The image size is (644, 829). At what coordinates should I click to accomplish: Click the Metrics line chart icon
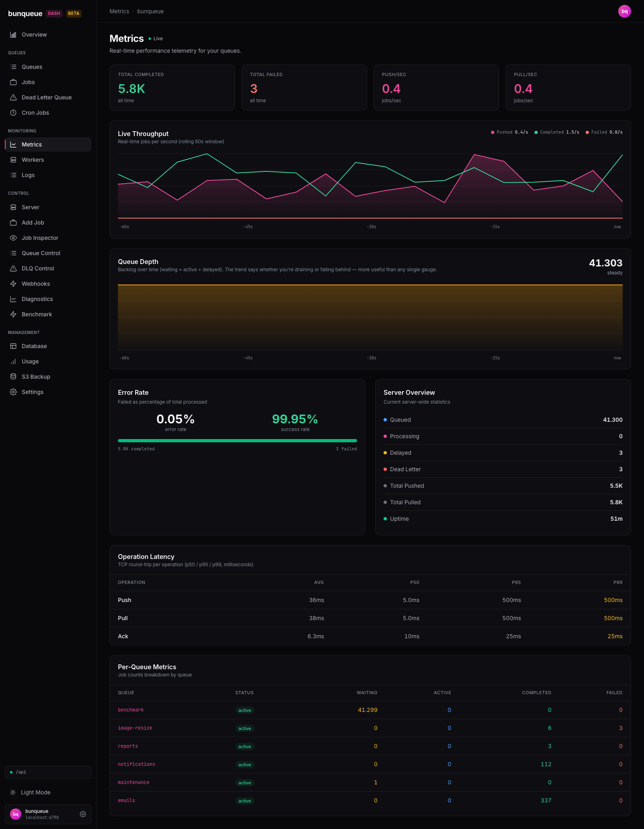point(13,144)
